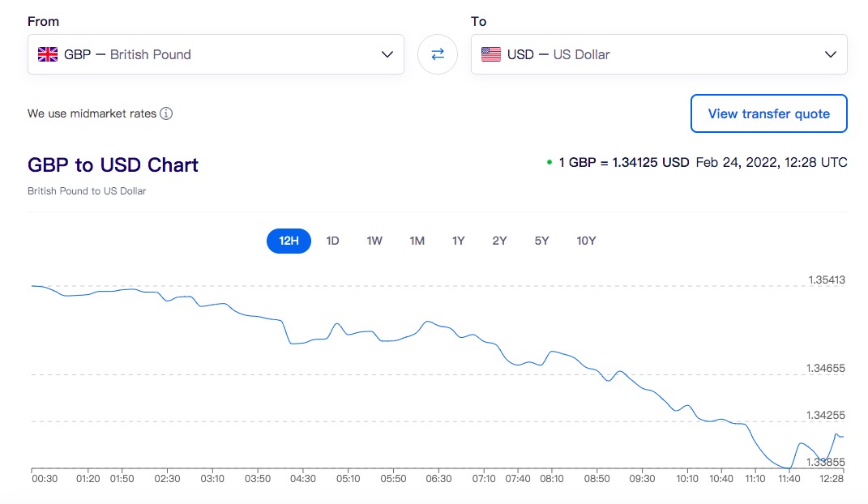This screenshot has height=504, width=868.
Task: Click the USD US Dollar field text
Action: [x=558, y=54]
